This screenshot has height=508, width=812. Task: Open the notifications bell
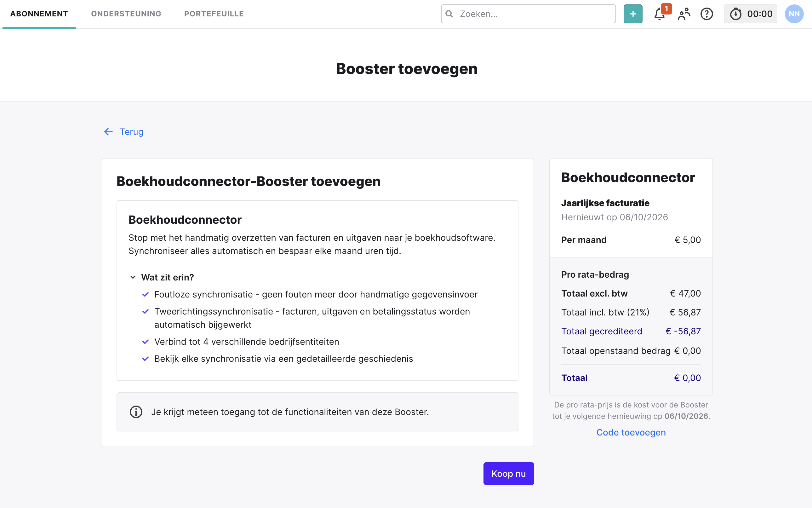(x=660, y=14)
